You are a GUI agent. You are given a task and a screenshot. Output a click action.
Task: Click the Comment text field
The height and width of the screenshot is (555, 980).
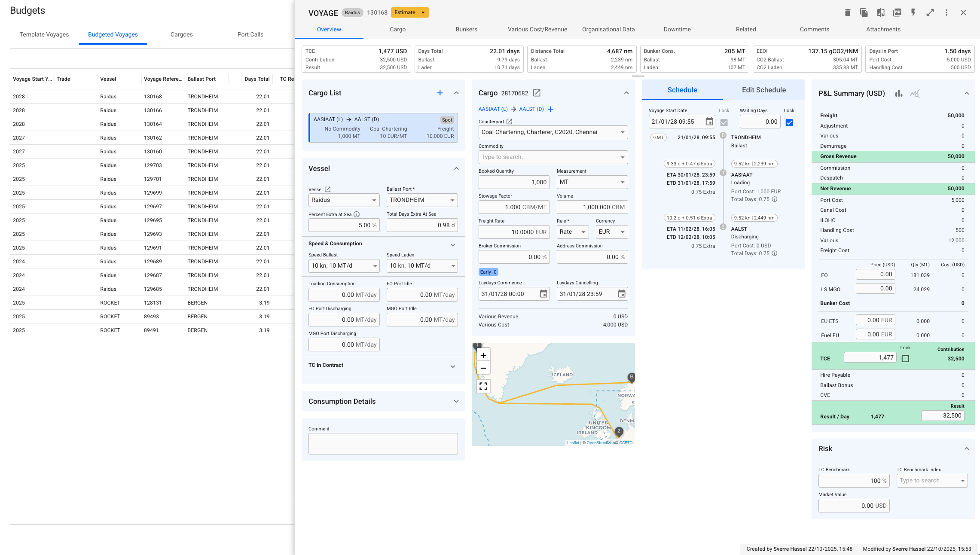click(x=383, y=443)
